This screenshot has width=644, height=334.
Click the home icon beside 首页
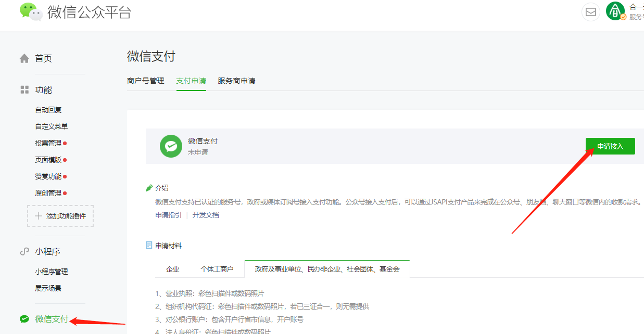click(x=24, y=58)
